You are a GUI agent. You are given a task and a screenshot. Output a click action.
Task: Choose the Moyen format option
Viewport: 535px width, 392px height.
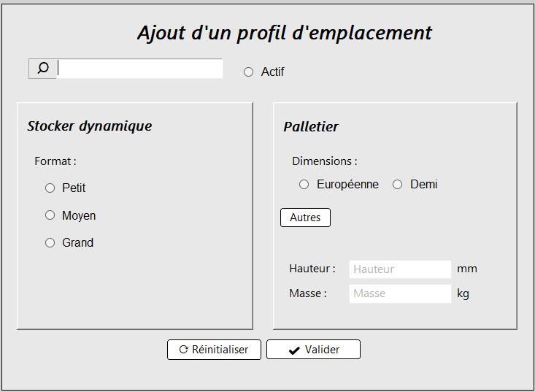50,215
